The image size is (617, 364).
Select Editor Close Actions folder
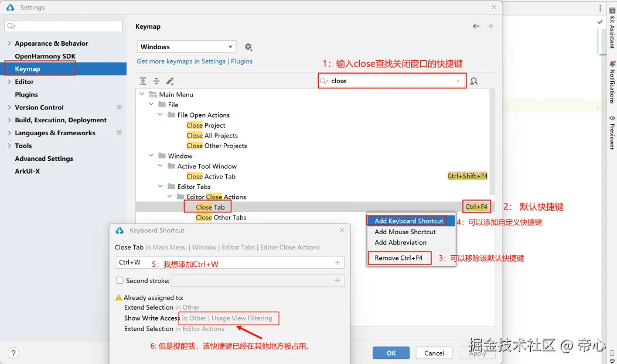[212, 197]
